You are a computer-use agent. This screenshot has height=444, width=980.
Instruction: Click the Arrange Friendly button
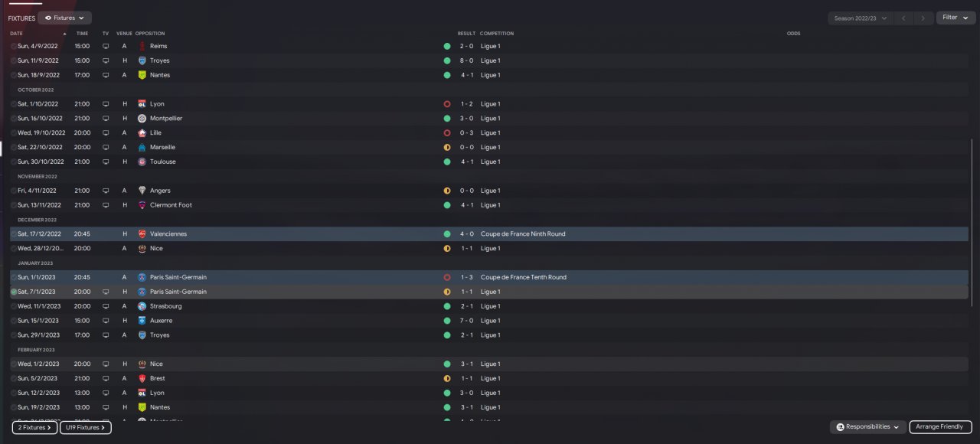(942, 427)
